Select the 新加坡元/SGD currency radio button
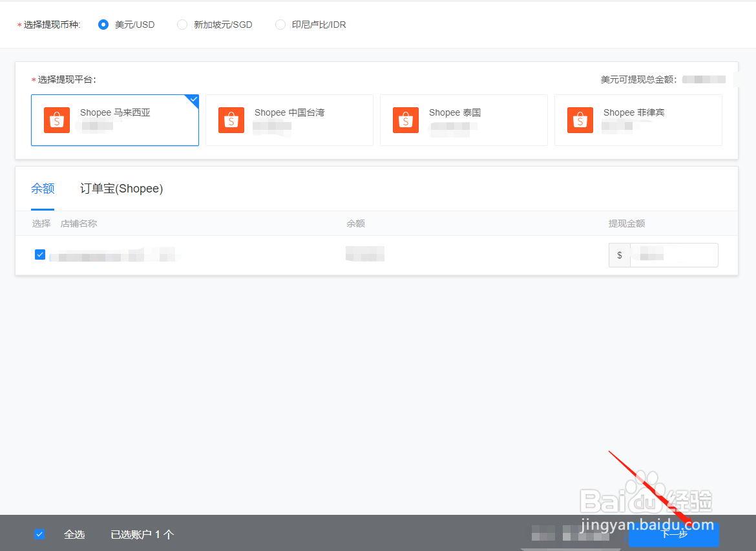 pyautogui.click(x=182, y=25)
